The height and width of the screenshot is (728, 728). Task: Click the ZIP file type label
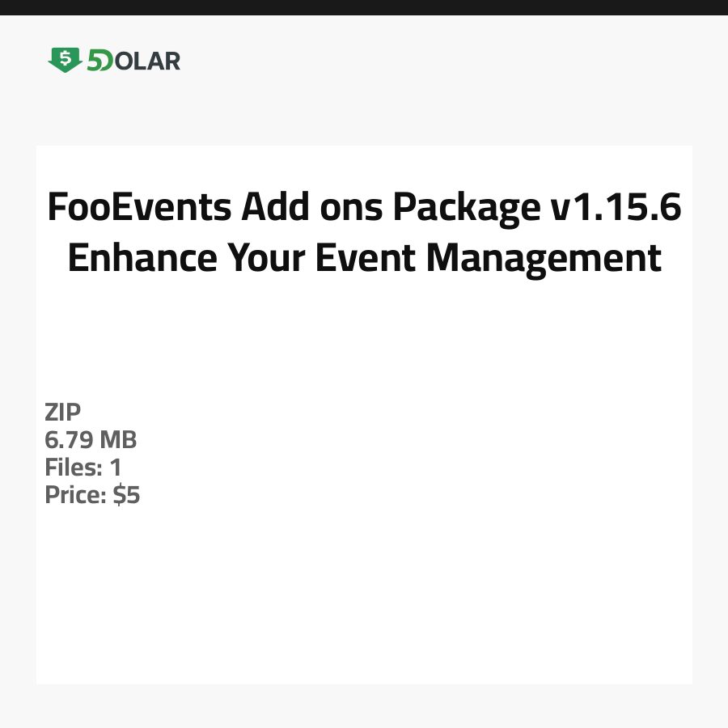(63, 413)
